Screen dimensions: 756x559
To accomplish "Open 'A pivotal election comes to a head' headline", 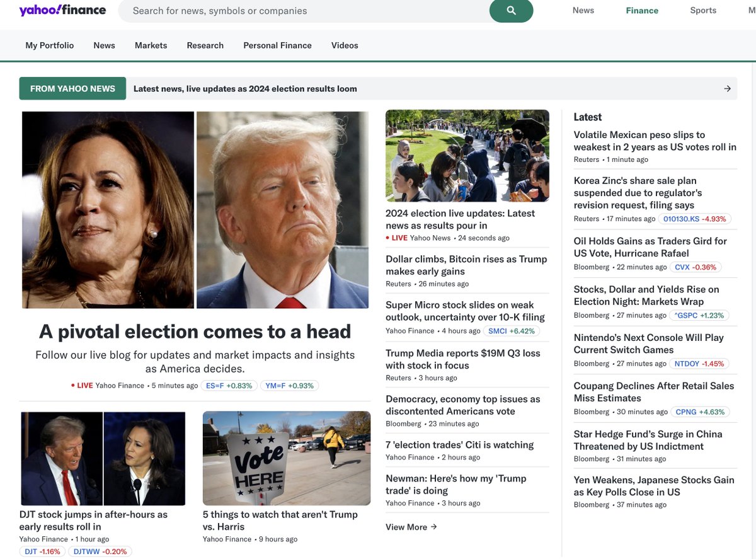I will (195, 331).
